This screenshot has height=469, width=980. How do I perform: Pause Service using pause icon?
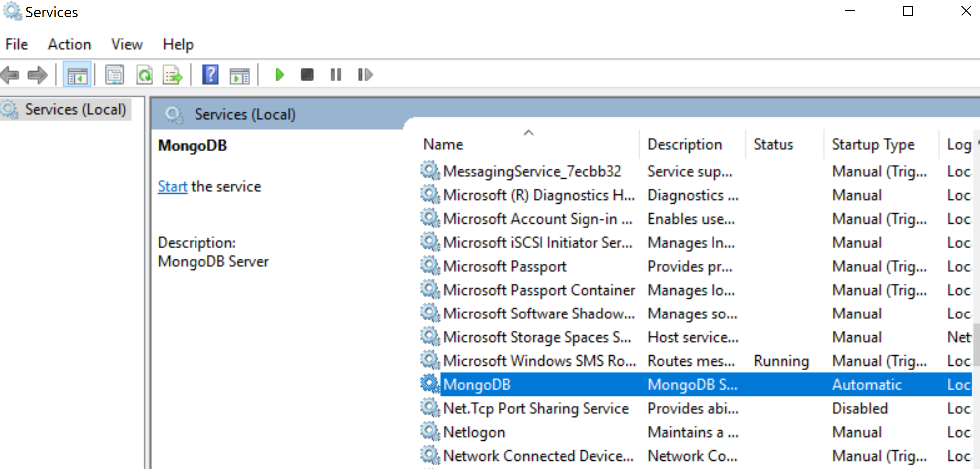tap(336, 75)
